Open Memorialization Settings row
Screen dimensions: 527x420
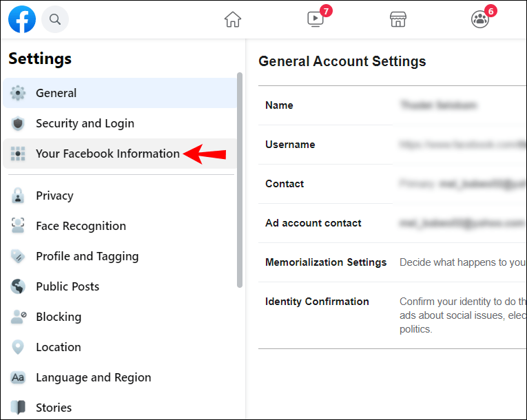[x=392, y=262]
